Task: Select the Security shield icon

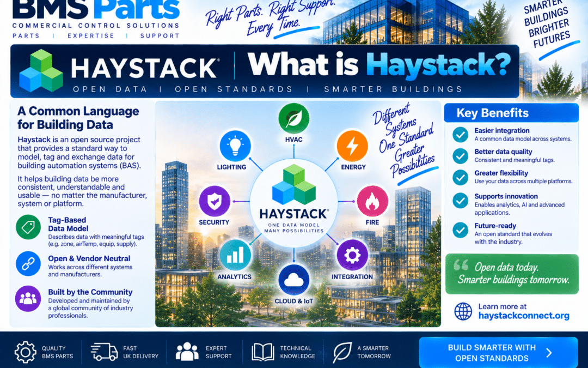Action: (x=215, y=201)
